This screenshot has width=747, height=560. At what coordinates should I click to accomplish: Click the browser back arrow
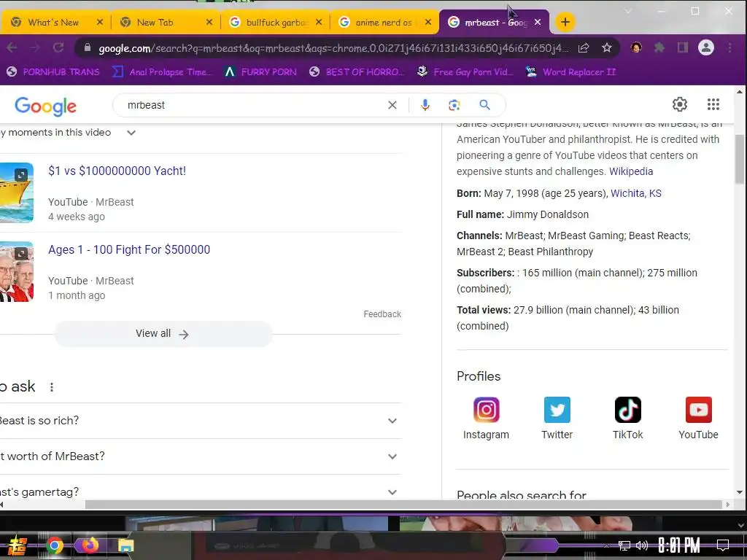12,47
